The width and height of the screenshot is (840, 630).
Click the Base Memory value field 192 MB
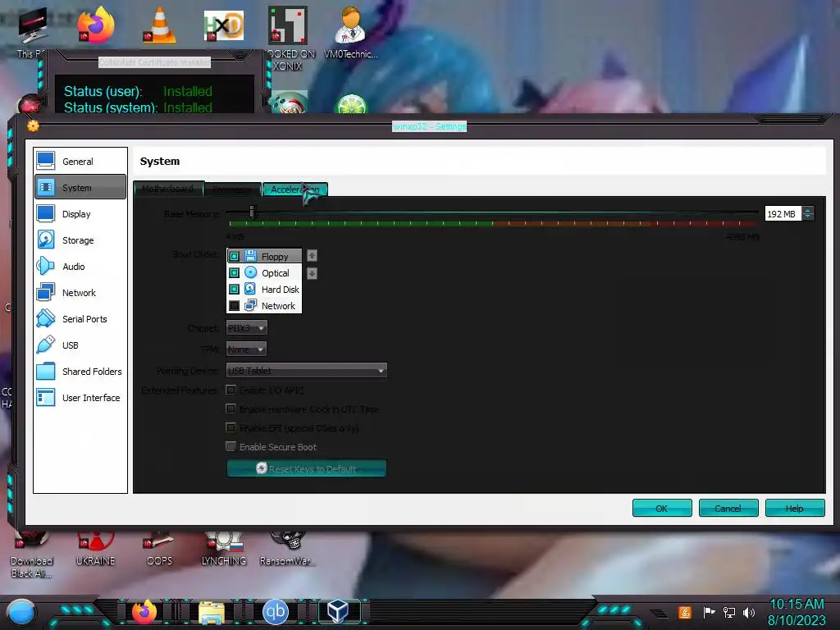point(783,214)
